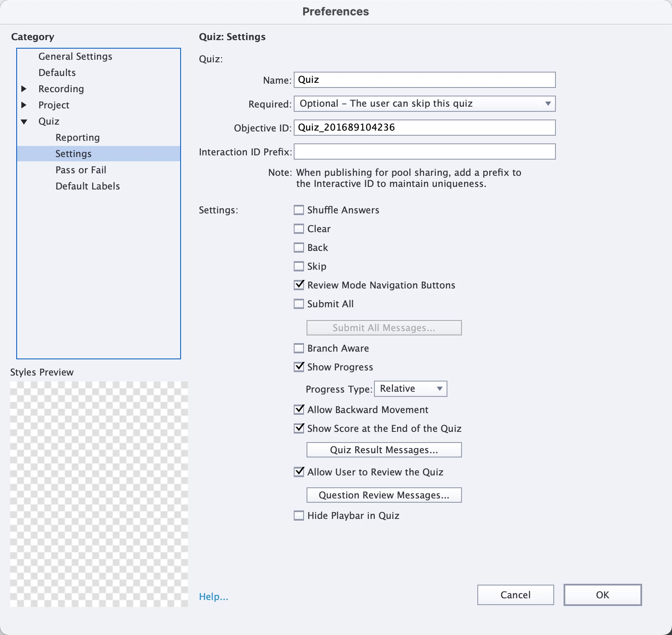Uncheck Allow User to Review the Quiz
672x635 pixels.
click(x=299, y=472)
